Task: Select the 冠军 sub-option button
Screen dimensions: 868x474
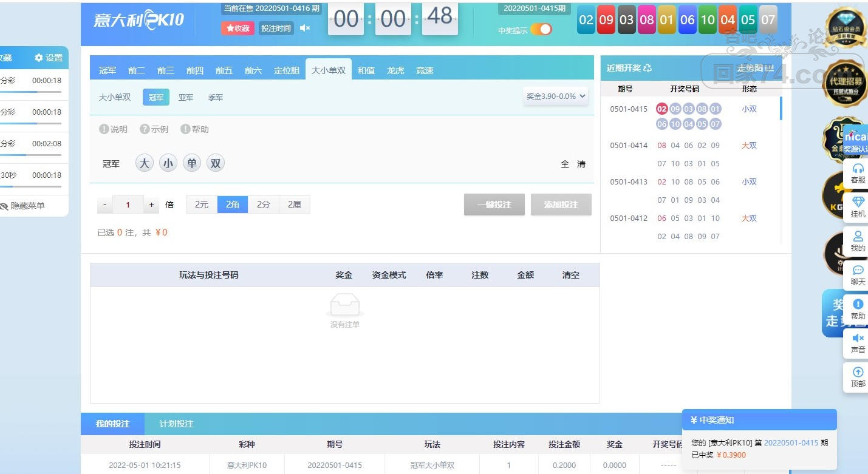Action: coord(156,97)
